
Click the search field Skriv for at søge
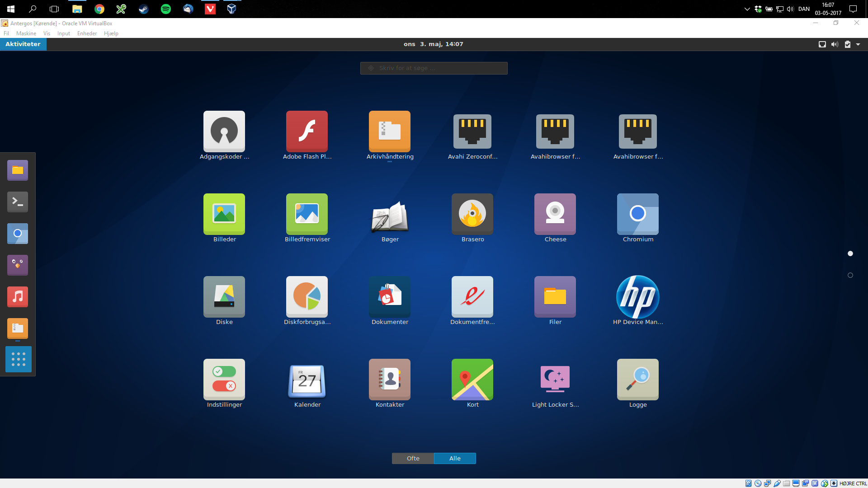(x=434, y=68)
